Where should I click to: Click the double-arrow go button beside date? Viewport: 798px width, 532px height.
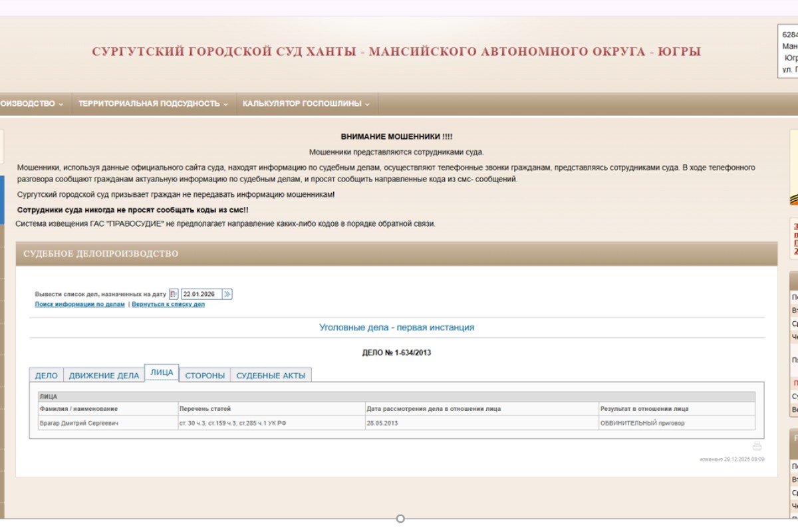227,294
